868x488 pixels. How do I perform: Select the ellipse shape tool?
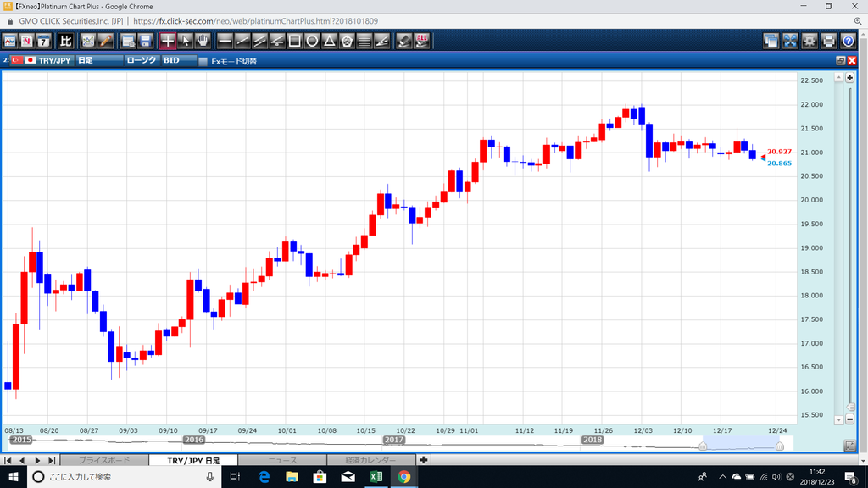click(312, 41)
